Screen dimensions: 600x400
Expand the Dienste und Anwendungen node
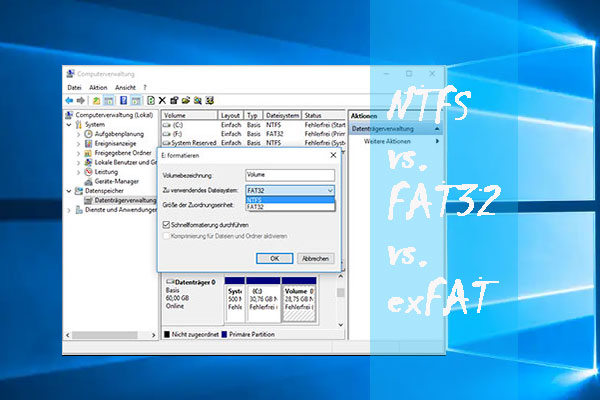point(70,208)
